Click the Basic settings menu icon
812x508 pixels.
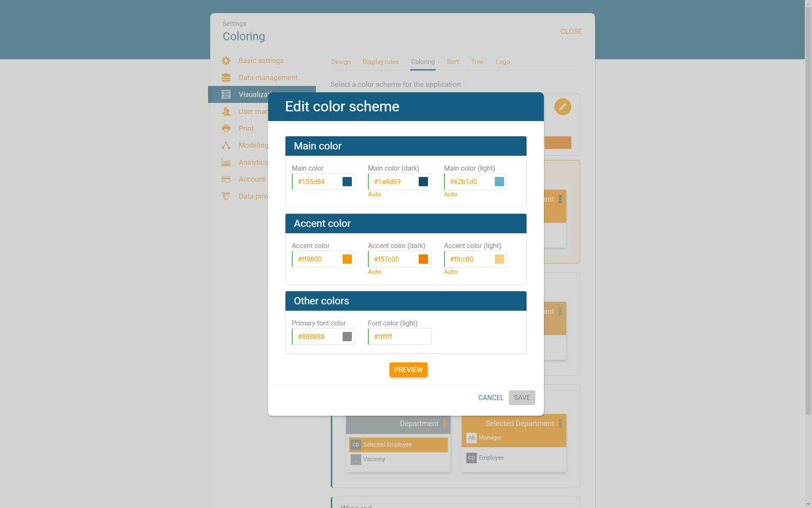226,60
